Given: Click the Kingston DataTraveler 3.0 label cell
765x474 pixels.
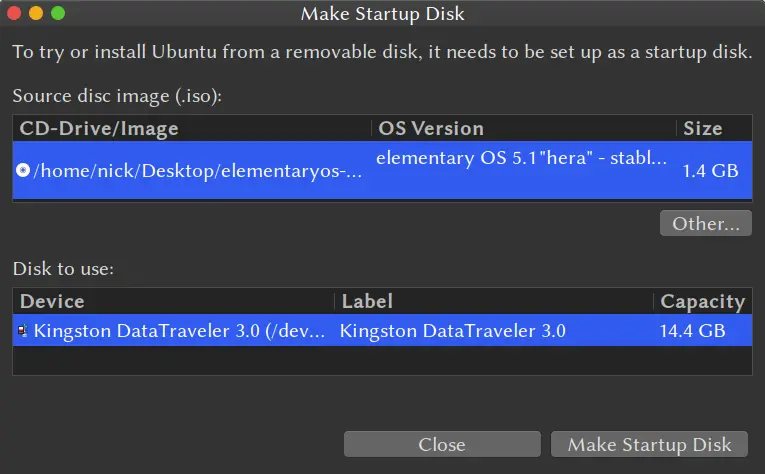Looking at the screenshot, I should 453,331.
